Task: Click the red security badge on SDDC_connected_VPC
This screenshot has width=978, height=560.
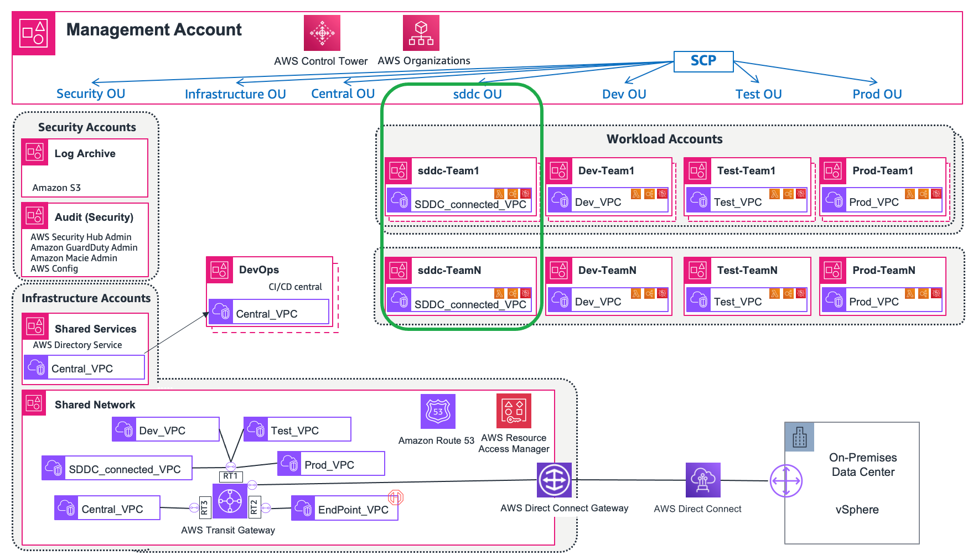Action: point(526,193)
